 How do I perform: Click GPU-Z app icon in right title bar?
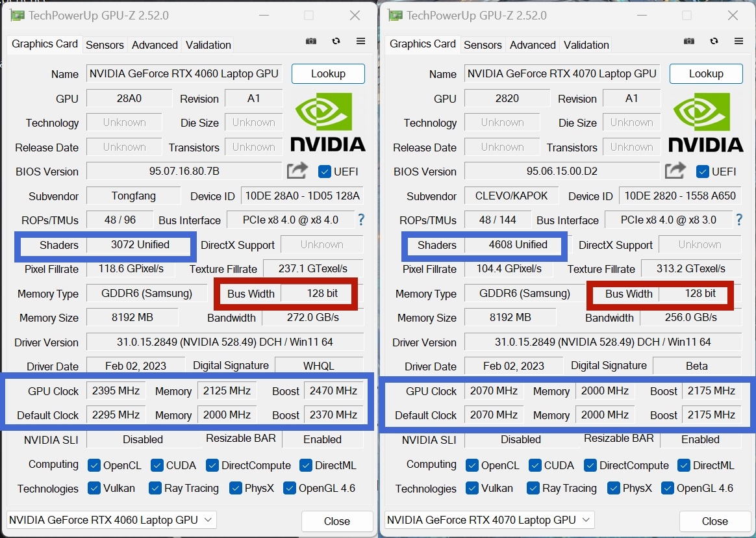396,16
